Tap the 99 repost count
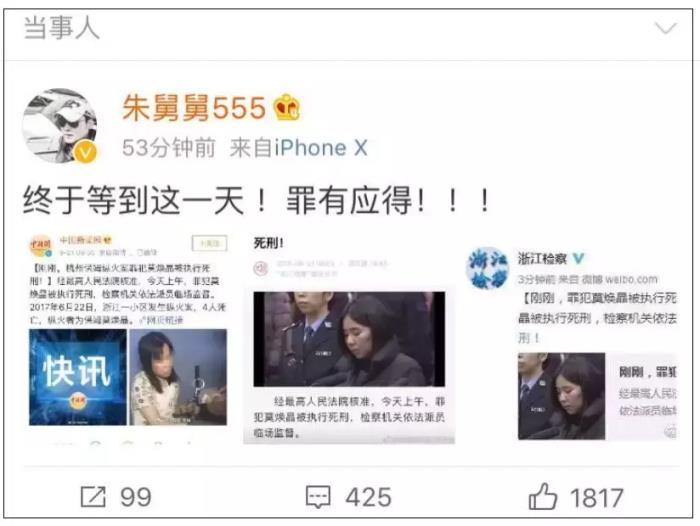 [136, 497]
